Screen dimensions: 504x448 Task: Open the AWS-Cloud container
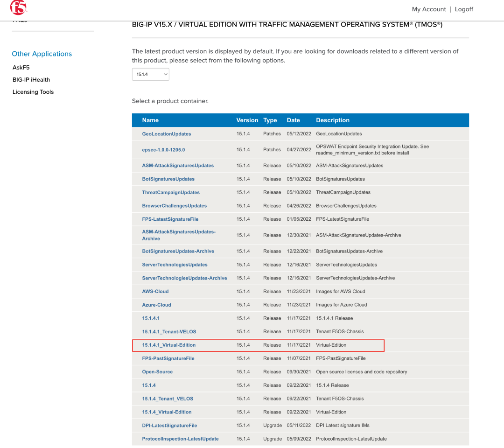(x=155, y=292)
